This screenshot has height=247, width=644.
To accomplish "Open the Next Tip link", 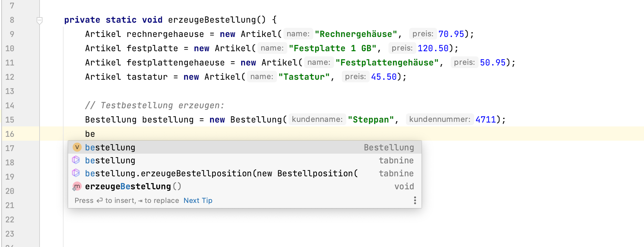I will pyautogui.click(x=198, y=201).
